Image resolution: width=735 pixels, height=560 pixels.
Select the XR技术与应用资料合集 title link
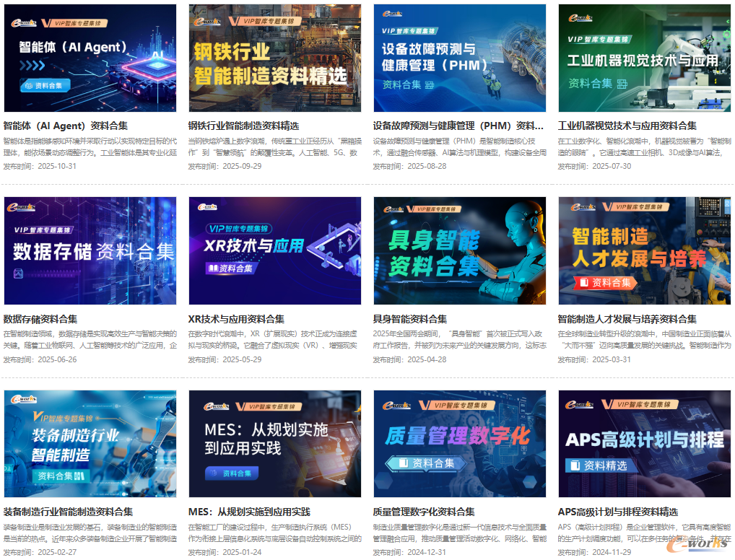[236, 319]
